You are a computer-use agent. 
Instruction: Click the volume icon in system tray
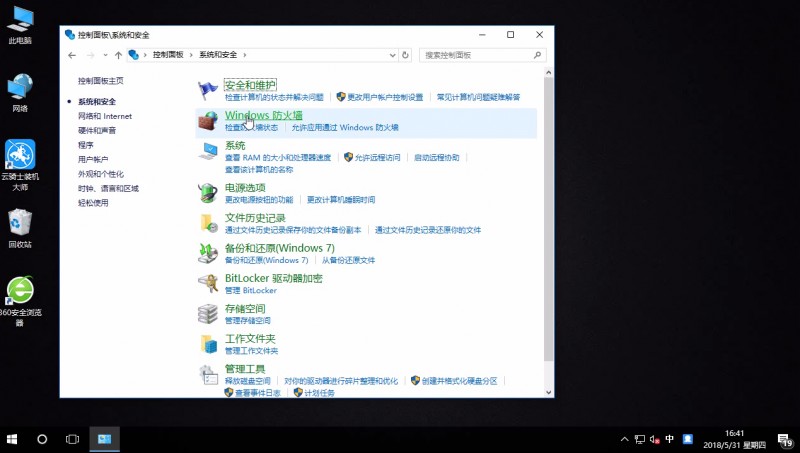tap(655, 439)
